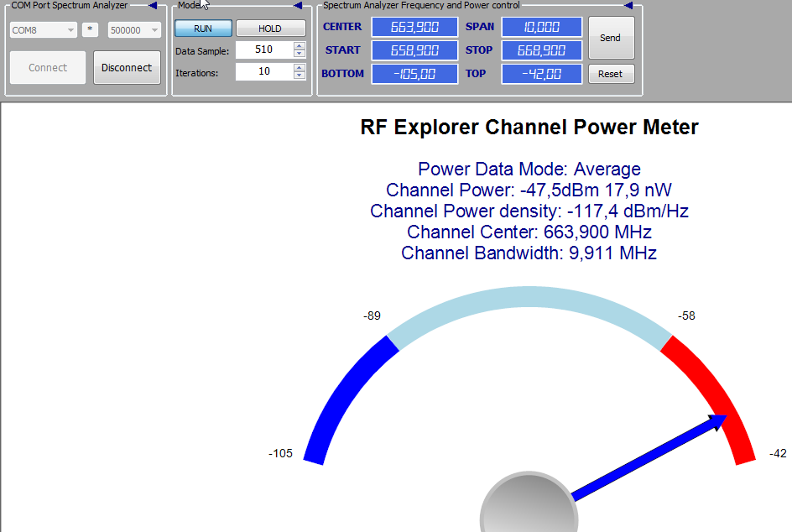Collapse the Frequency and Power control panel arrow
This screenshot has width=792, height=532.
(x=628, y=6)
